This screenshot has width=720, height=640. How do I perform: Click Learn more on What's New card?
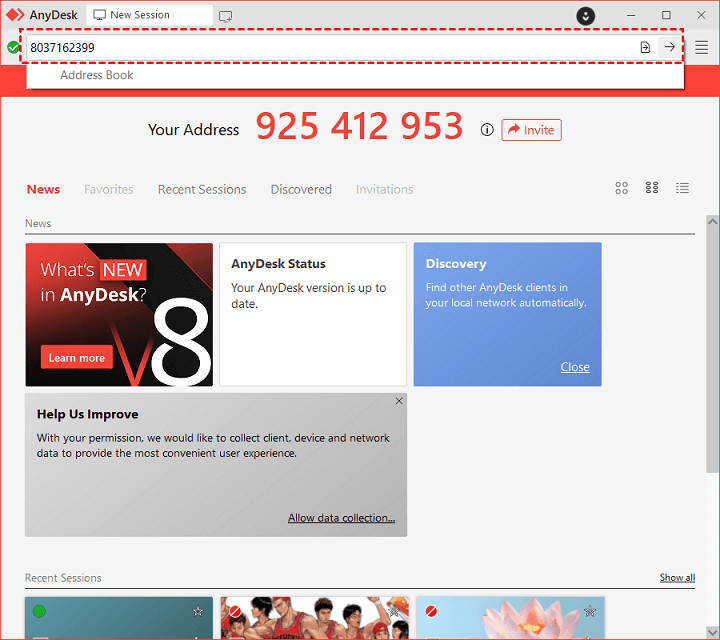click(x=77, y=357)
